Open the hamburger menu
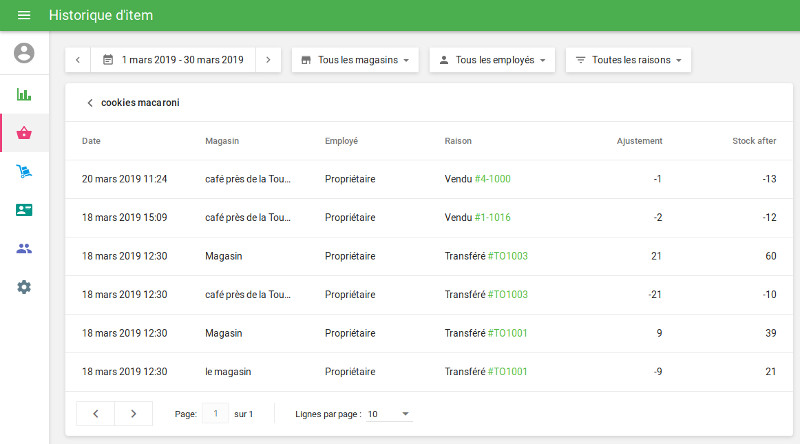Viewport: 800px width, 444px height. (24, 15)
